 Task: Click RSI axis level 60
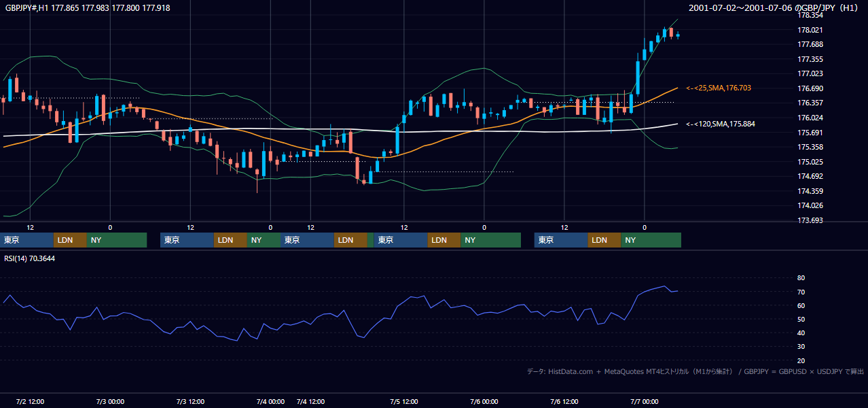point(801,305)
